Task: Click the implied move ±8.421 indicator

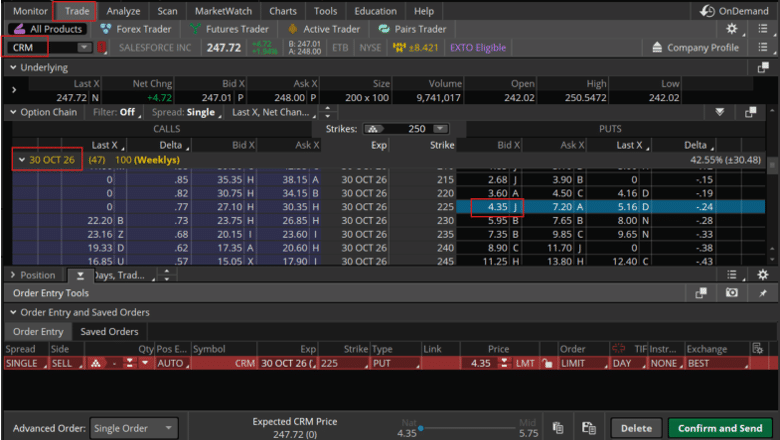Action: point(415,48)
